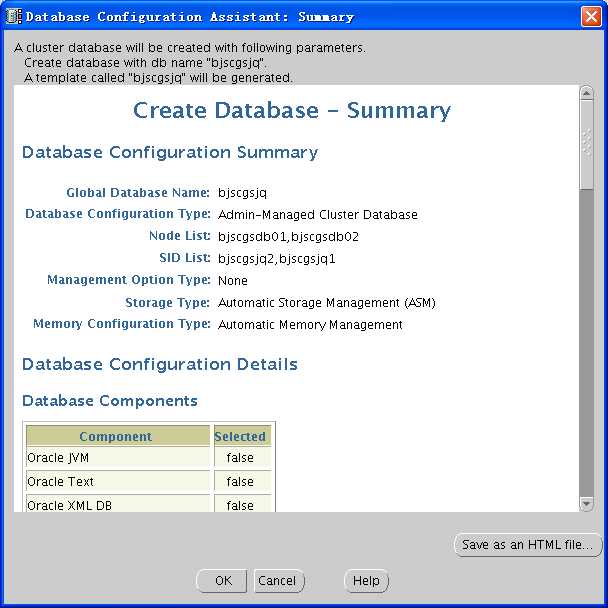Click the Database Configuration Assistant title icon
608x608 pixels.
click(14, 17)
